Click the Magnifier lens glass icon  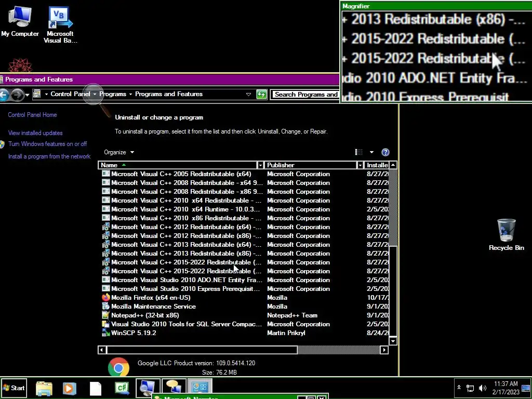pyautogui.click(x=94, y=95)
